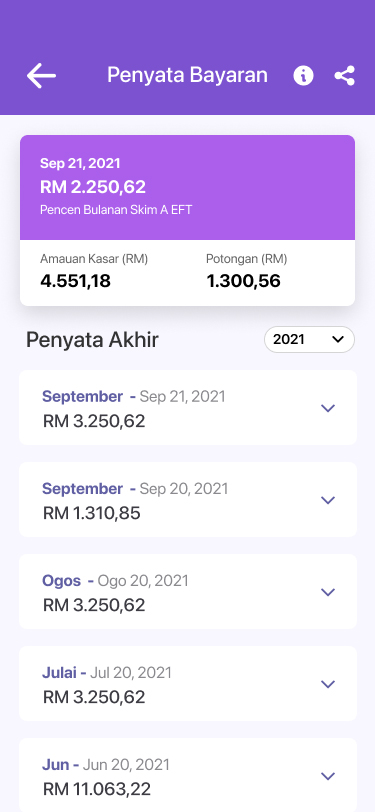Select the purple Sep 21, 2021 summary card
This screenshot has height=812, width=375.
click(188, 187)
